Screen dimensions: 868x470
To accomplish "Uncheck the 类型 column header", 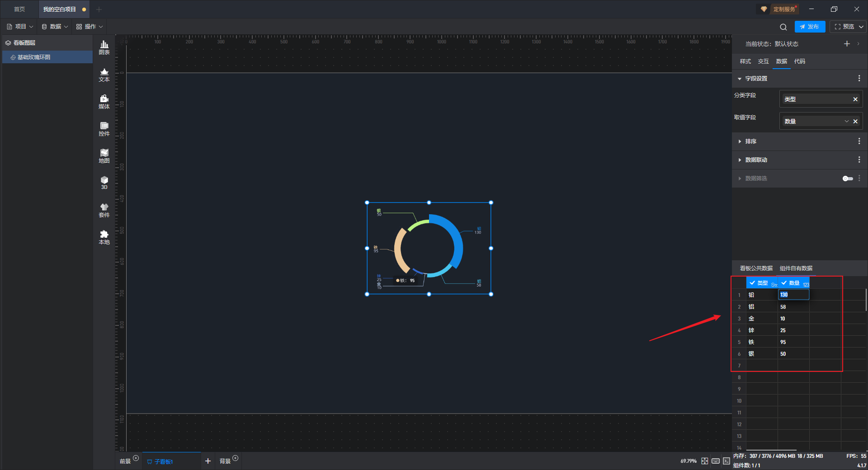I will 752,283.
